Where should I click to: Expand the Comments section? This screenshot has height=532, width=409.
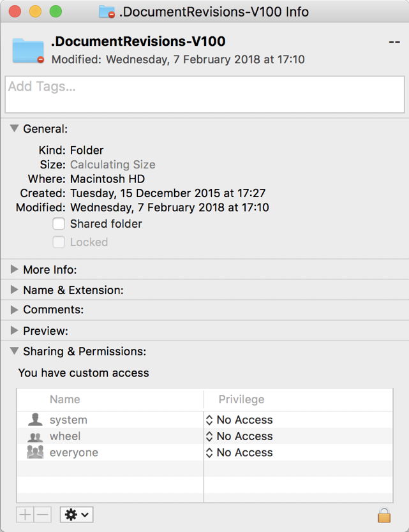[15, 310]
